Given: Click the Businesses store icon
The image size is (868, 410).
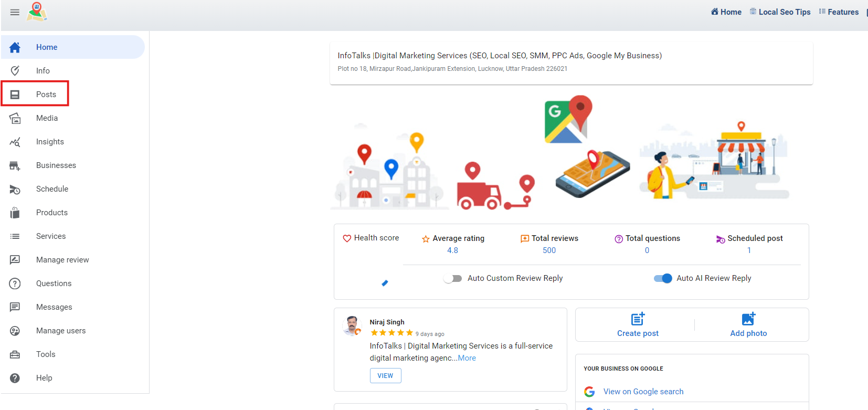Looking at the screenshot, I should [x=15, y=166].
